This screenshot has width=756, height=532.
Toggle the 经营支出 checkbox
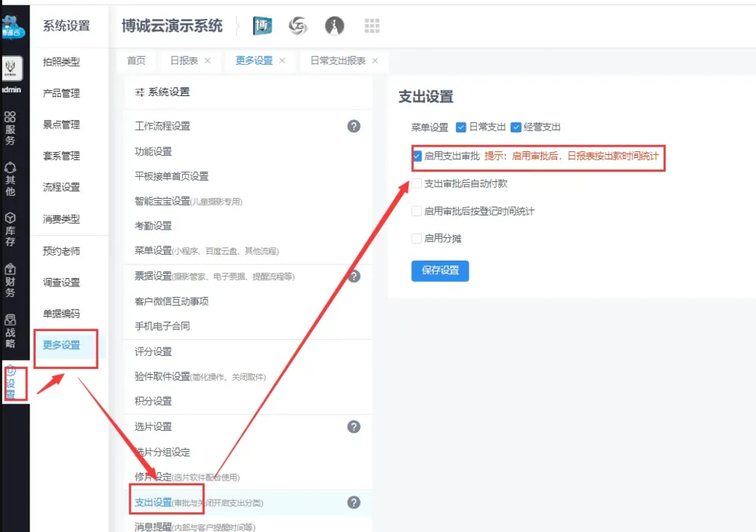(516, 127)
